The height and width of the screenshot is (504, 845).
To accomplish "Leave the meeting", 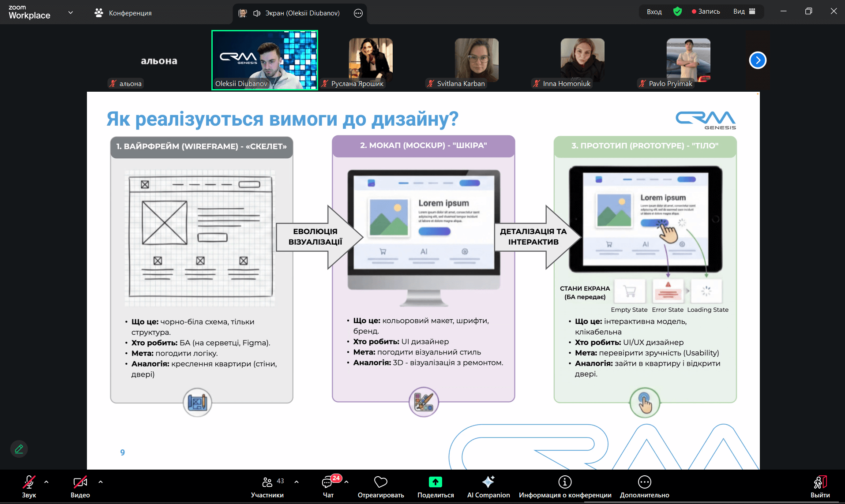I will click(x=820, y=486).
